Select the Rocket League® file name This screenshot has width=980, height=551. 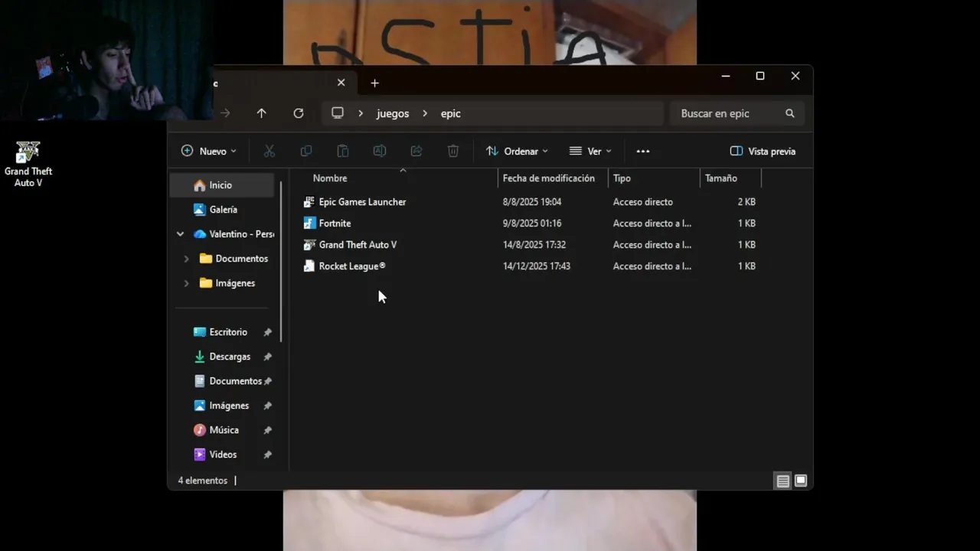[x=352, y=266]
